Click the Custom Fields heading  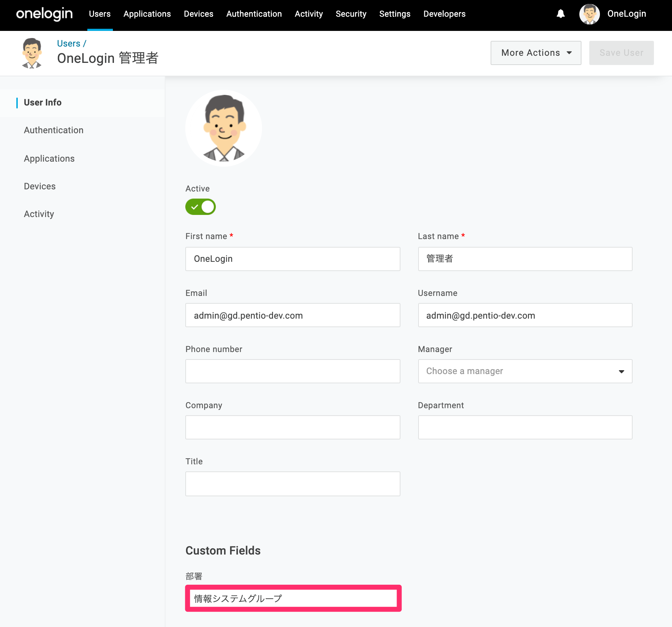tap(223, 551)
